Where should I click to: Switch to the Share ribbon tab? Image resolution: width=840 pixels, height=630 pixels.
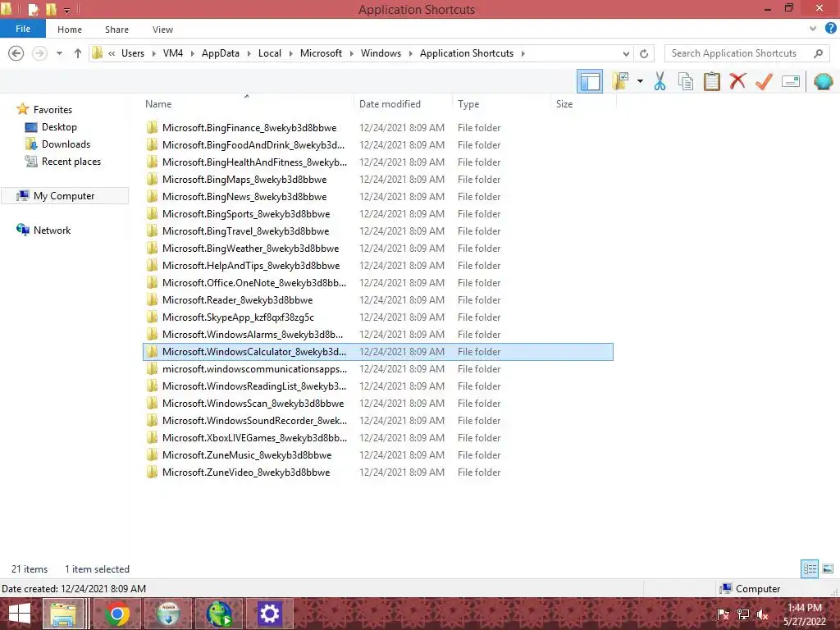[x=116, y=30]
